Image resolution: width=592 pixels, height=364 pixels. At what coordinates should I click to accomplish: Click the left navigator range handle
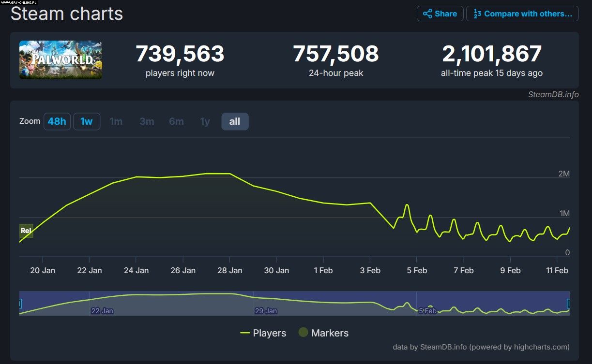[20, 304]
